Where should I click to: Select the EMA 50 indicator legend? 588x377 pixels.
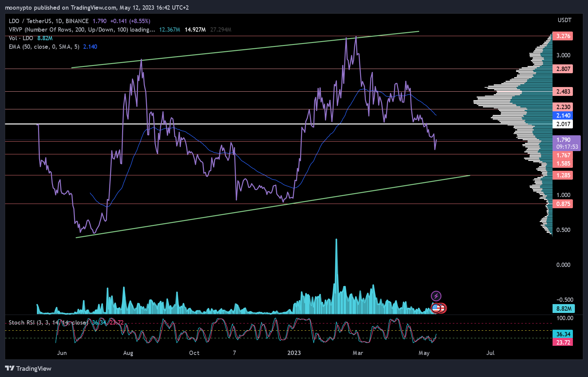44,47
